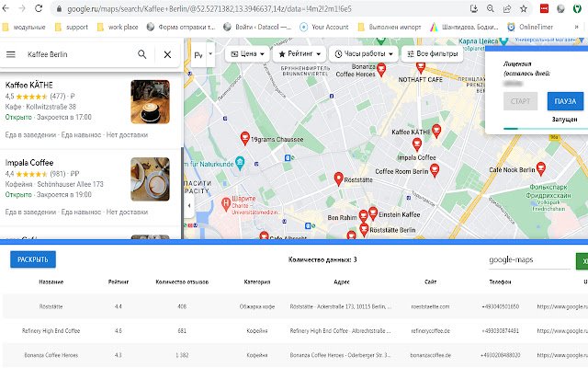Open the Your Account bookmark
This screenshot has width=588, height=368.
pyautogui.click(x=324, y=27)
